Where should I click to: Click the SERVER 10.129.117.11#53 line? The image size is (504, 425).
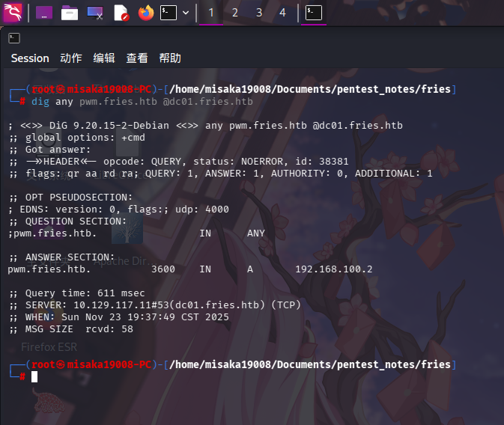(x=155, y=305)
